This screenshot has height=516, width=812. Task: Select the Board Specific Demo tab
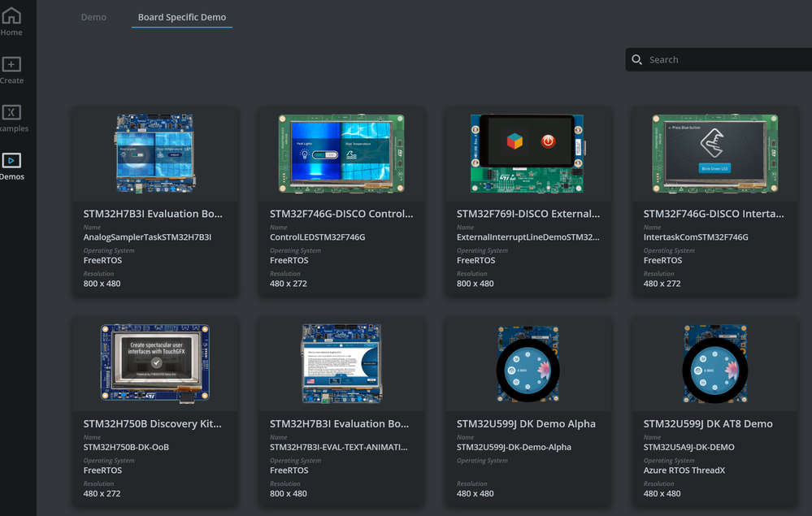pyautogui.click(x=181, y=16)
